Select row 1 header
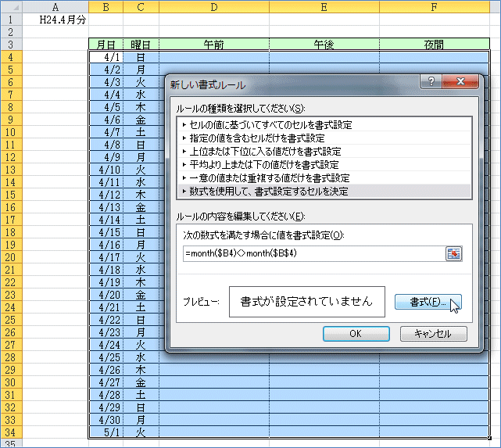Viewport: 501px width, 448px height. [11, 20]
